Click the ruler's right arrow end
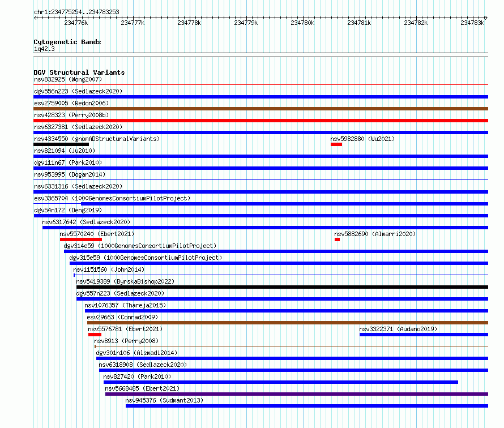 pos(486,18)
